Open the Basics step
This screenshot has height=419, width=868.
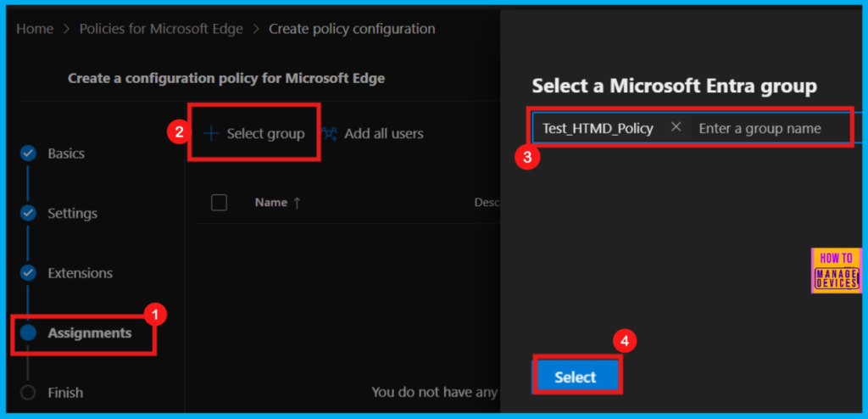(66, 154)
